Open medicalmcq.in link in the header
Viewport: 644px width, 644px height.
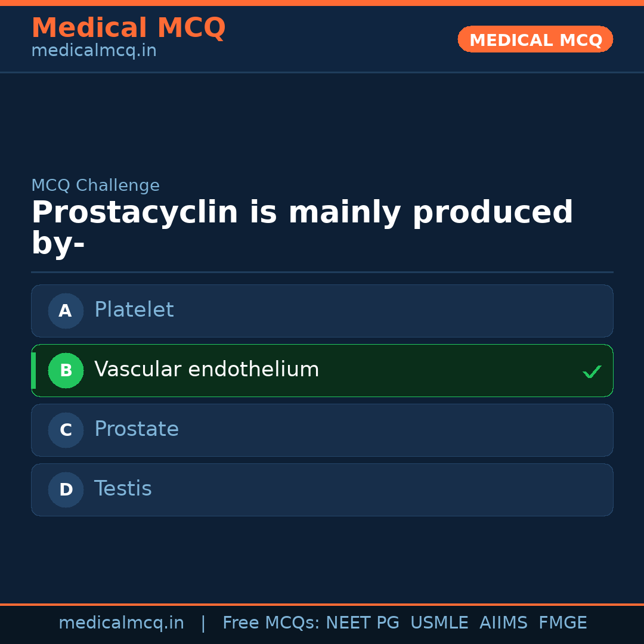(x=94, y=51)
